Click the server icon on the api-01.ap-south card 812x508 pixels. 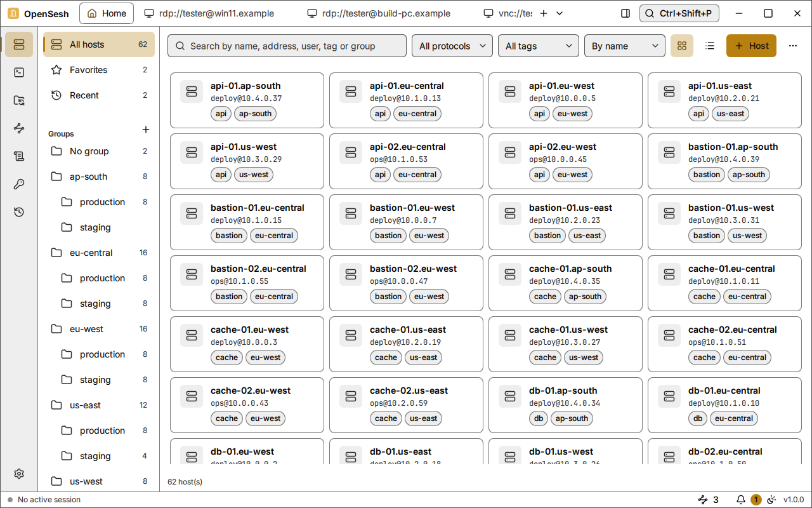click(x=192, y=91)
